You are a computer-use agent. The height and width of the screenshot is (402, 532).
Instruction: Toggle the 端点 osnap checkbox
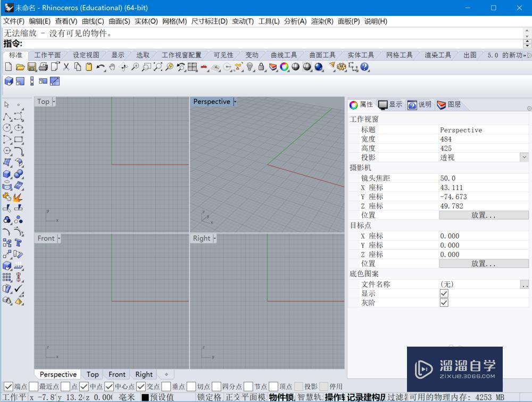click(x=9, y=387)
